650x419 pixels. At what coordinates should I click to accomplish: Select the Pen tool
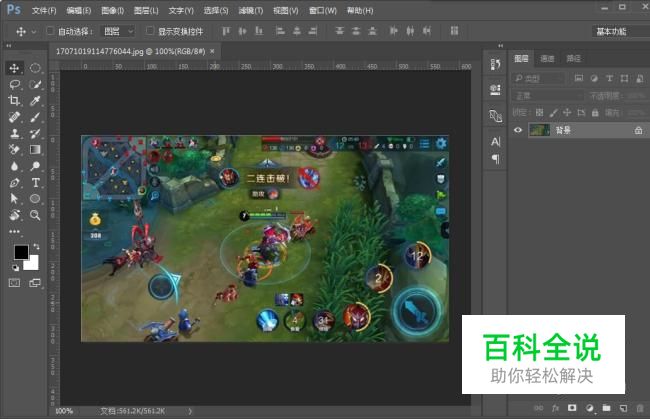(x=14, y=183)
